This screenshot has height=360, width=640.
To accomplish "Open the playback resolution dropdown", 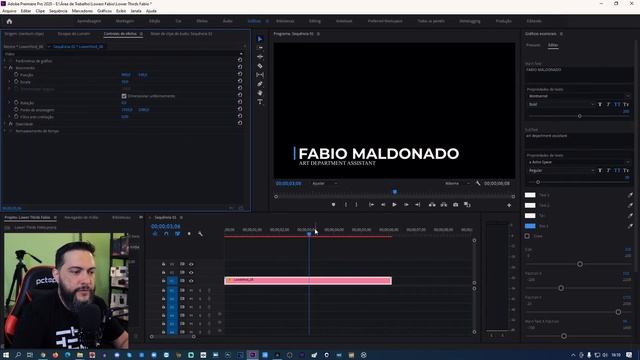I will coord(457,184).
